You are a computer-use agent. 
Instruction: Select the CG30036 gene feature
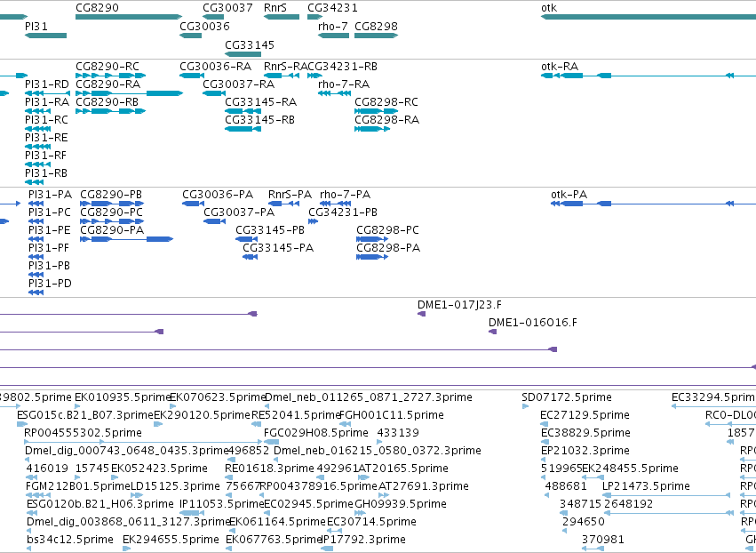[x=190, y=36]
